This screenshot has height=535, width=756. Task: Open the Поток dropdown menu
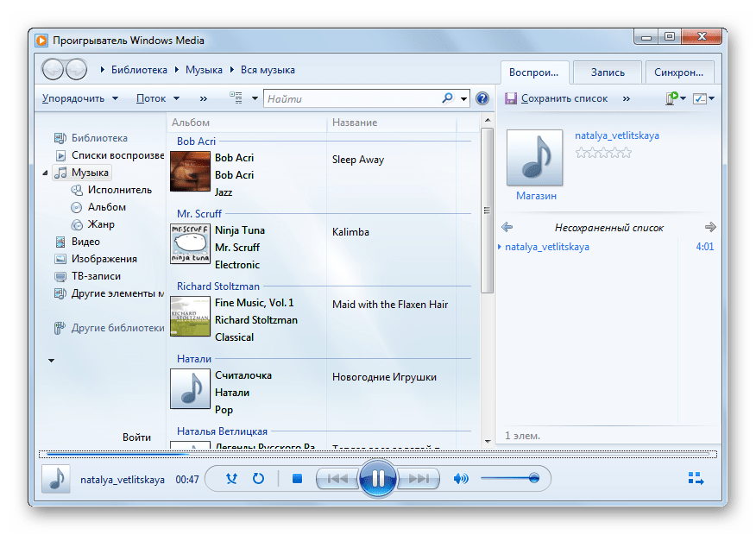[x=158, y=98]
